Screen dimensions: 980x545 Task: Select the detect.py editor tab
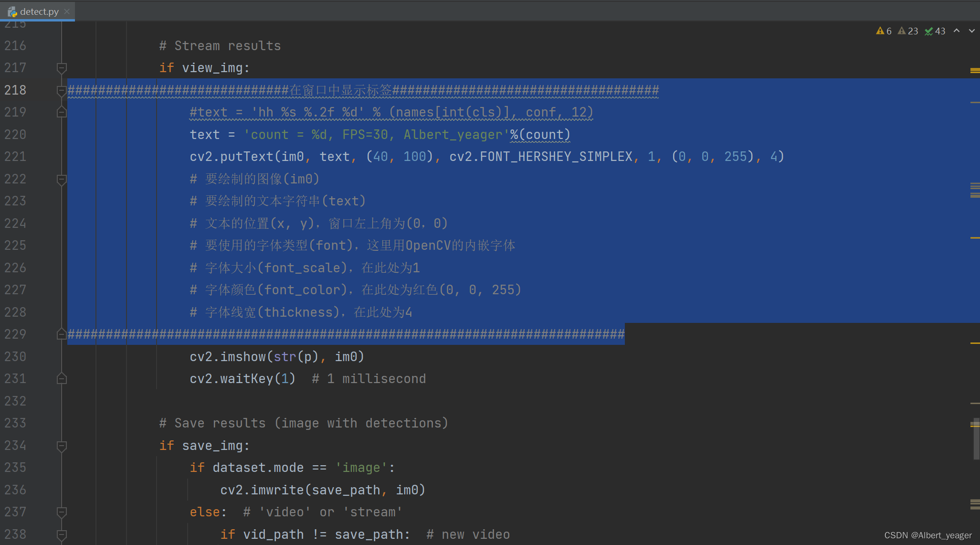pos(39,11)
